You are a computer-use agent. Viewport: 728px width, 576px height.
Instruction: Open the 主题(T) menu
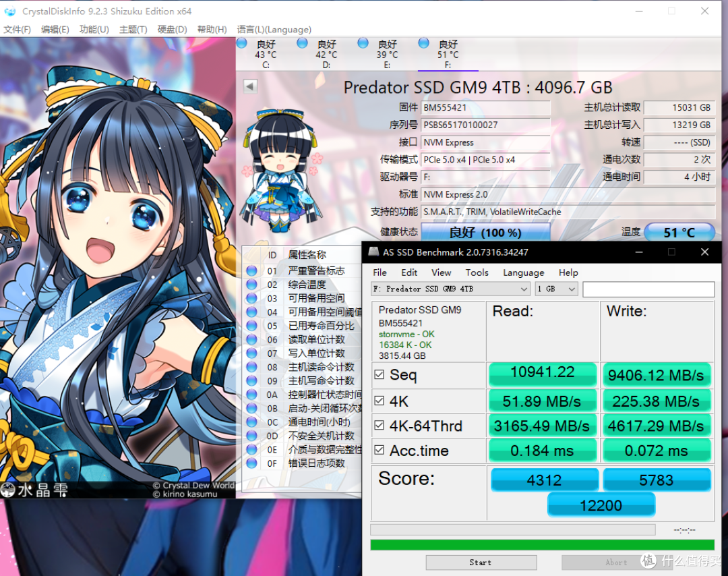(133, 29)
